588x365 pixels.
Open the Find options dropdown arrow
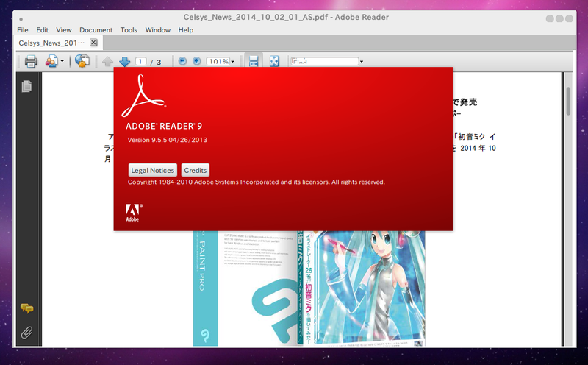362,62
